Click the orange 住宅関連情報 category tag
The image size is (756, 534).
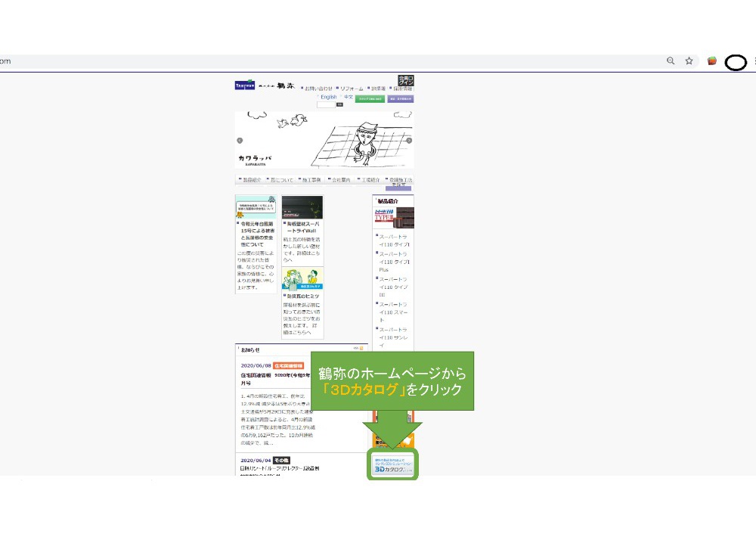point(288,365)
